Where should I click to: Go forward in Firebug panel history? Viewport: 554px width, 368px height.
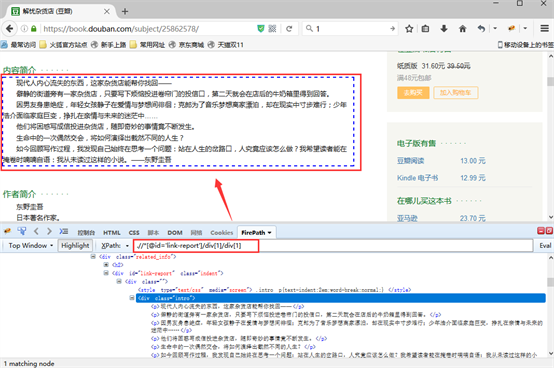tap(49, 231)
